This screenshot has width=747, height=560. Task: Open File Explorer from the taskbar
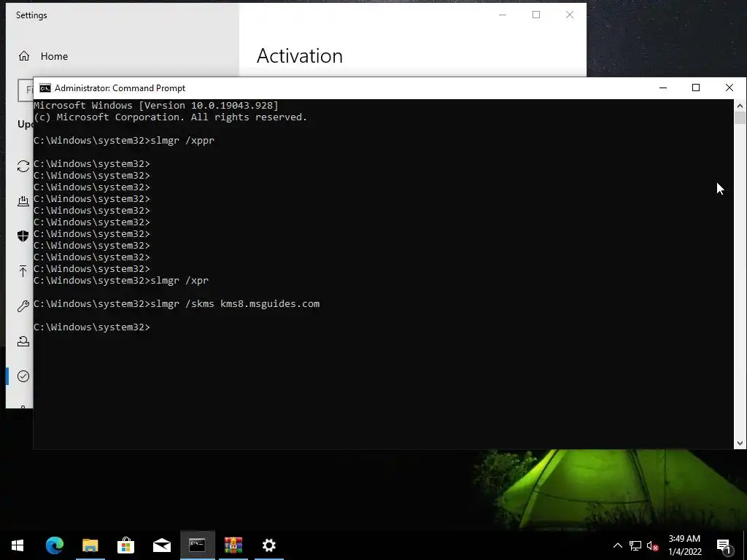coord(90,545)
